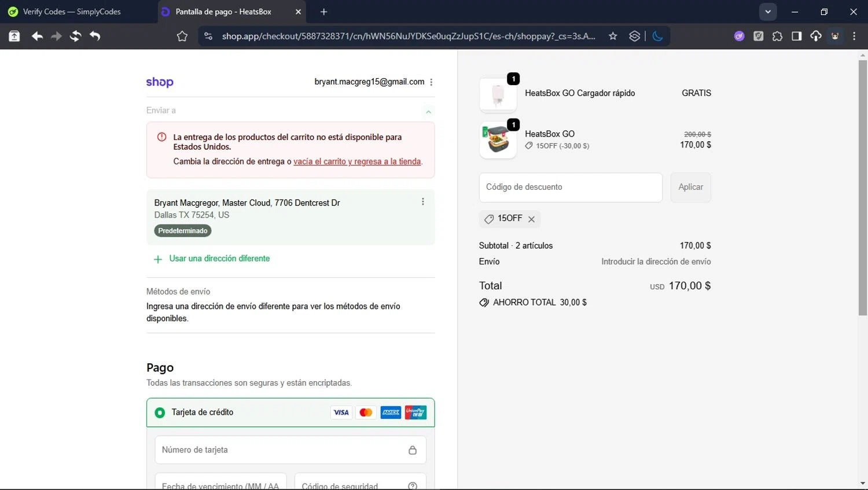Click the Pago heading

coord(160,368)
